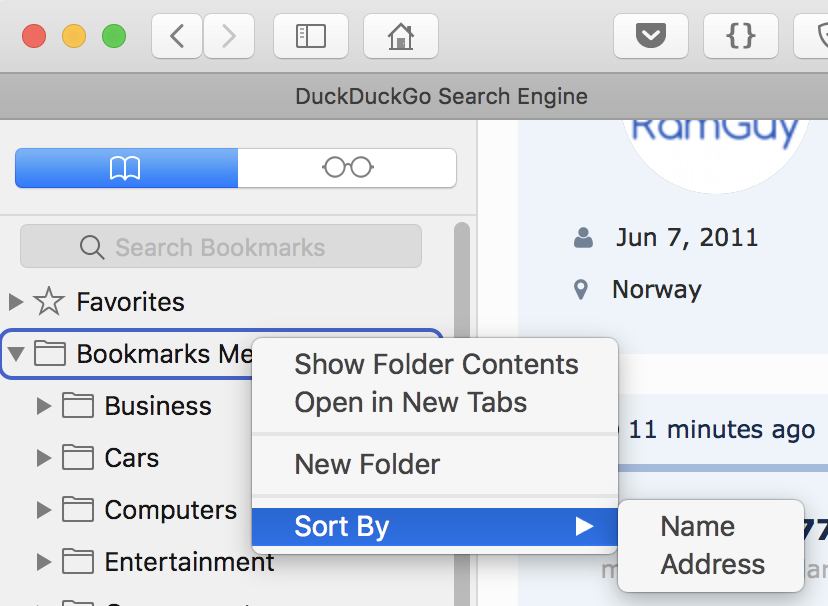Sort bookmarks by Address
Image resolution: width=828 pixels, height=606 pixels.
point(712,565)
